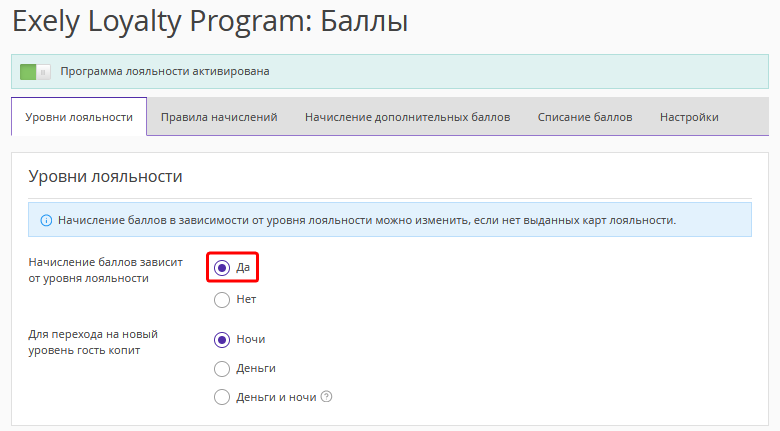Click the help icon beside Деньги и ночи
The height and width of the screenshot is (431, 780).
(326, 397)
